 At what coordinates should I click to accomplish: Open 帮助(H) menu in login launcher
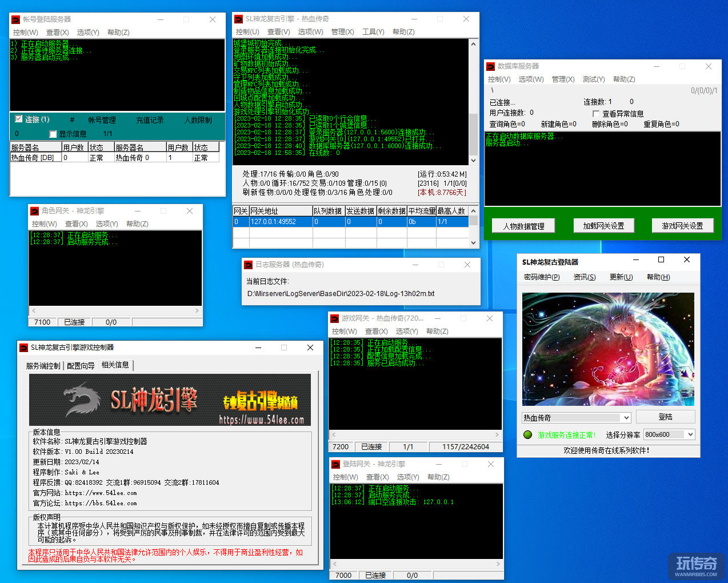point(658,277)
